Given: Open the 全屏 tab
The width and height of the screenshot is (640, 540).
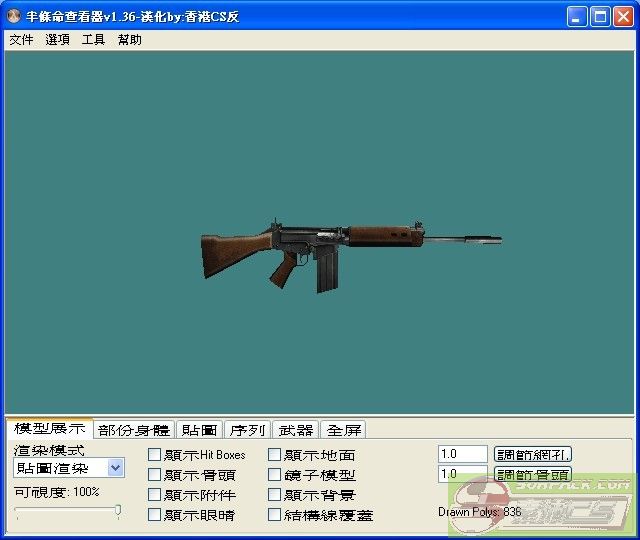Looking at the screenshot, I should (344, 430).
